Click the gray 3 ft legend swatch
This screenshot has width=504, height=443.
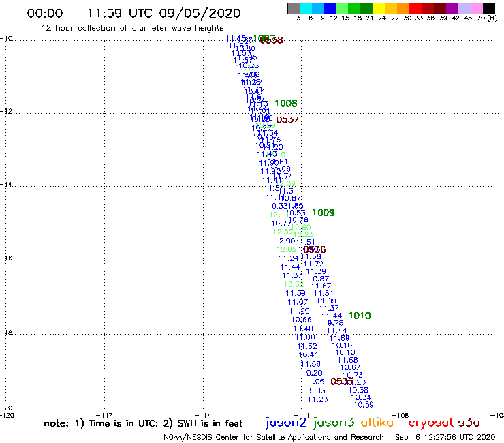(x=294, y=8)
